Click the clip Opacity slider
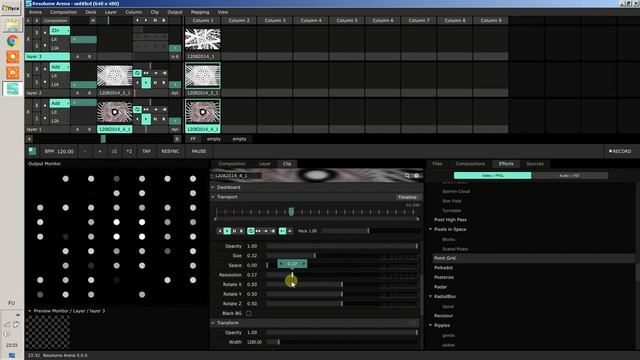Image resolution: width=640 pixels, height=360 pixels. pyautogui.click(x=342, y=246)
